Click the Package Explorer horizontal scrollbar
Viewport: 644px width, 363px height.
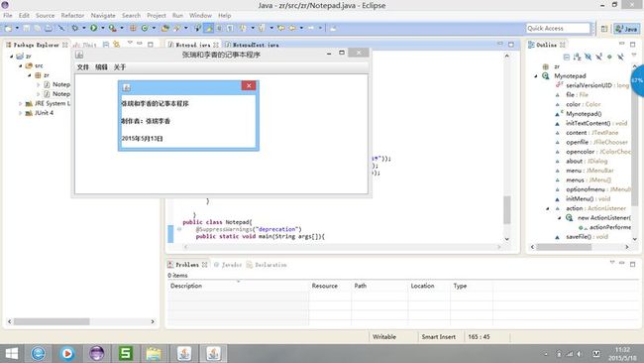81,321
